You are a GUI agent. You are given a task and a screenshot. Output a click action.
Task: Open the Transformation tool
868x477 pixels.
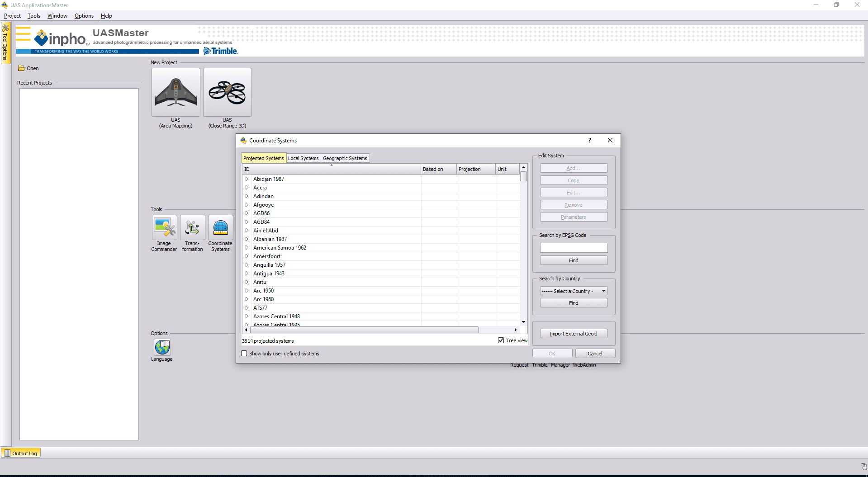[x=192, y=228]
